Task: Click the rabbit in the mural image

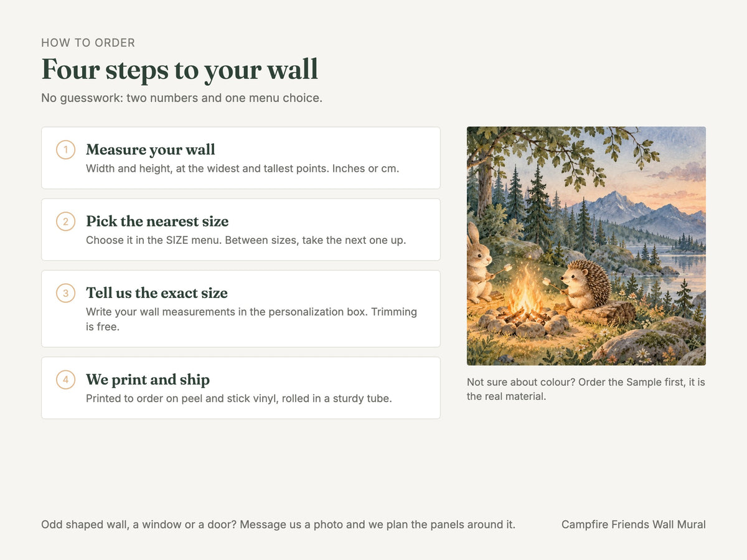Action: tap(480, 261)
